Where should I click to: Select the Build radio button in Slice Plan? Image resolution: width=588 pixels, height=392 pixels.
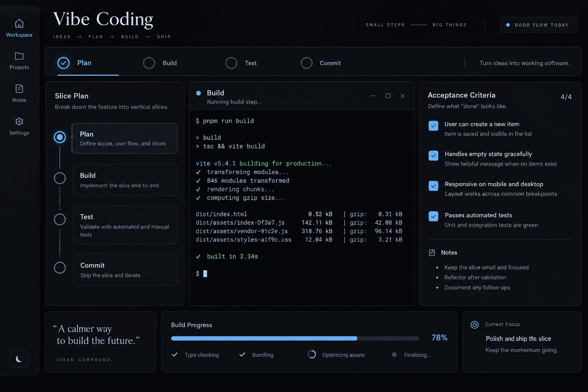[x=60, y=178]
